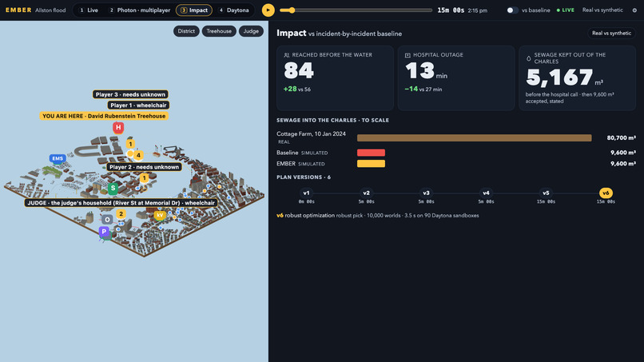
Task: Select plan version v5
Action: click(x=546, y=193)
